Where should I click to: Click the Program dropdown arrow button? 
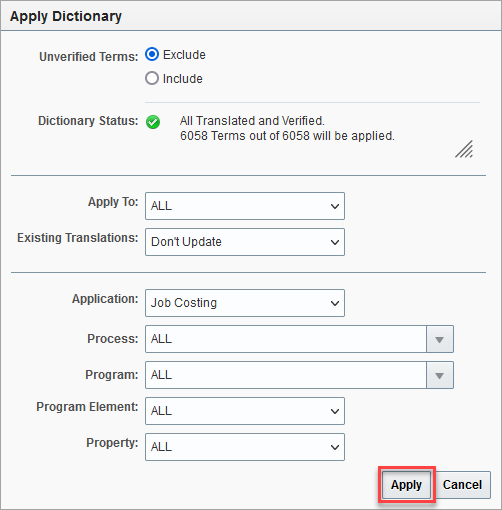click(440, 375)
